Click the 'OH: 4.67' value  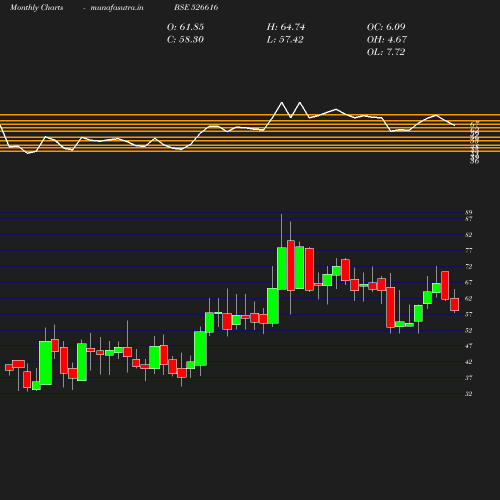[387, 40]
